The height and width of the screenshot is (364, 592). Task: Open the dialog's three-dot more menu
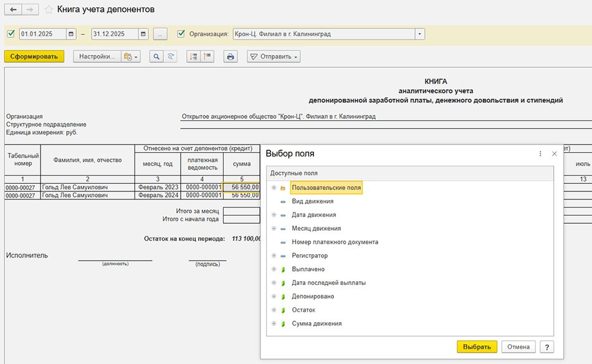click(540, 153)
